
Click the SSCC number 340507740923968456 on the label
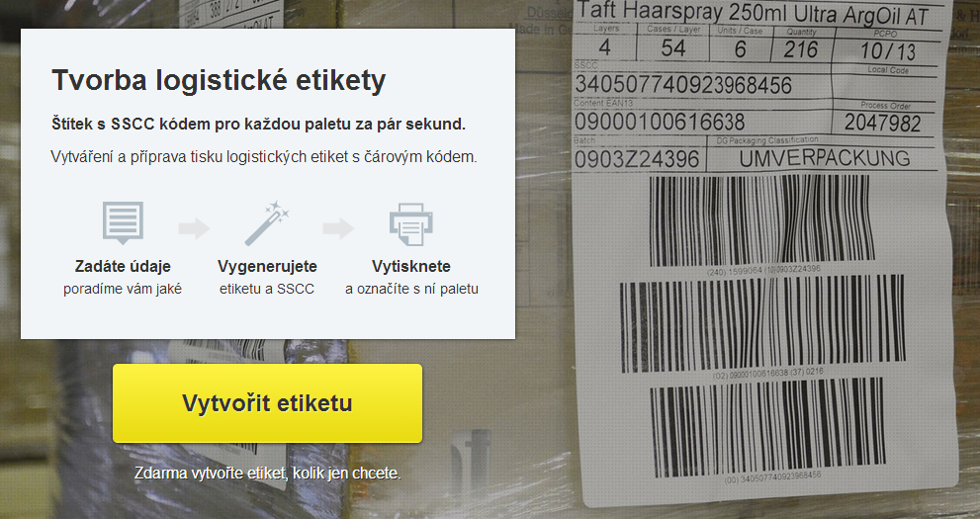point(683,84)
